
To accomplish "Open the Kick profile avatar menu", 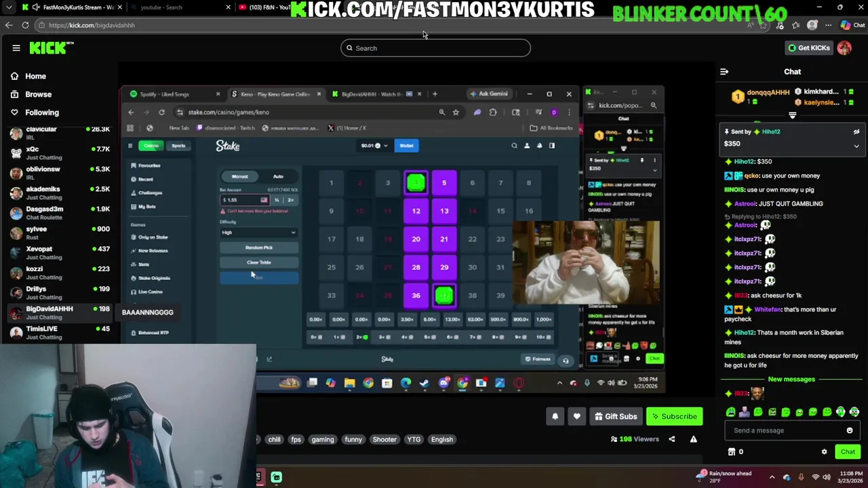I will pos(844,48).
